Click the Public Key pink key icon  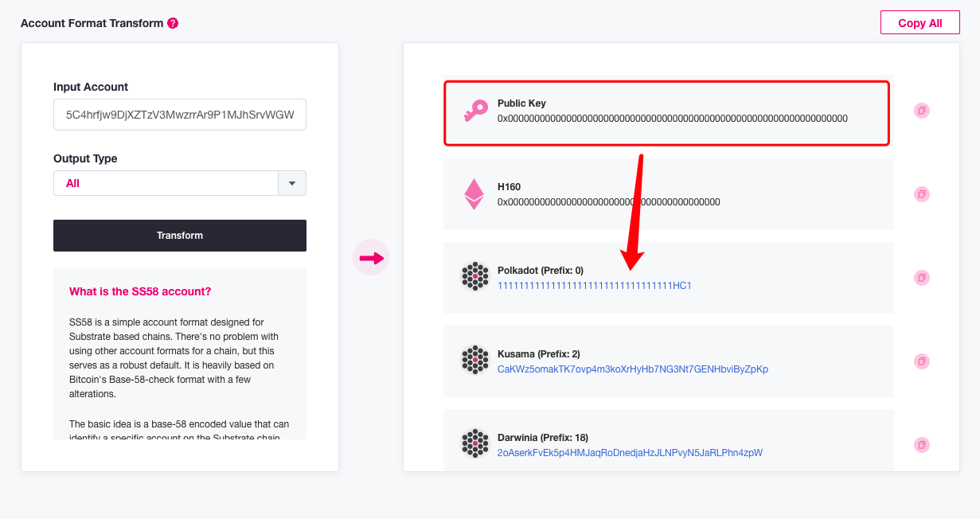click(x=474, y=111)
